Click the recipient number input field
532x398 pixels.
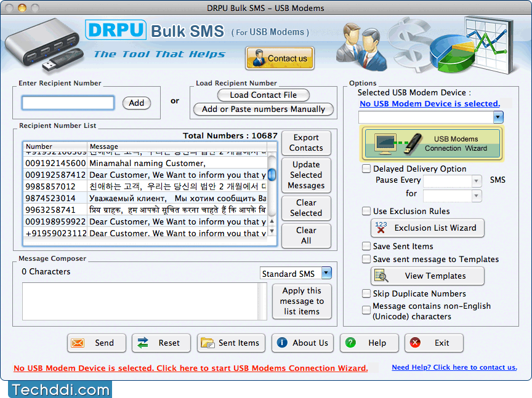pyautogui.click(x=68, y=103)
